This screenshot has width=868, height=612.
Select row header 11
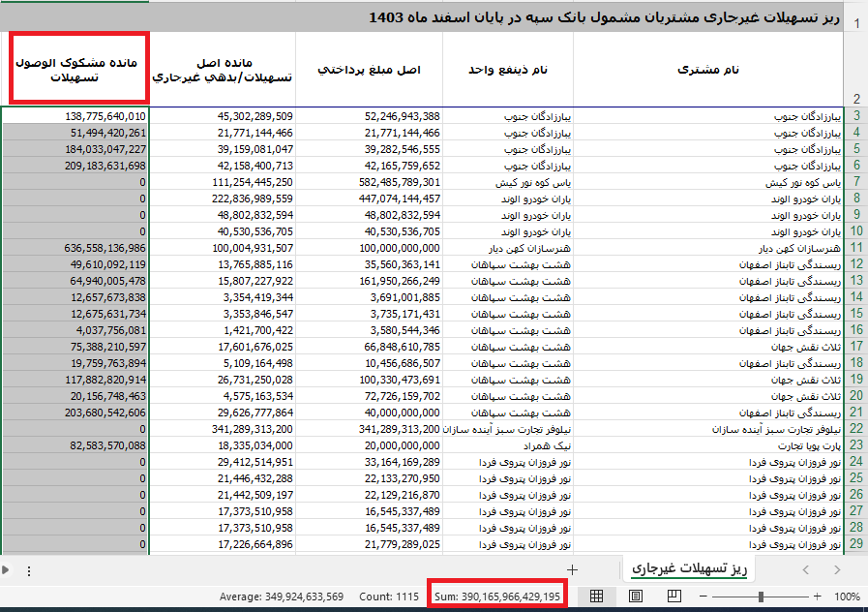pyautogui.click(x=856, y=248)
